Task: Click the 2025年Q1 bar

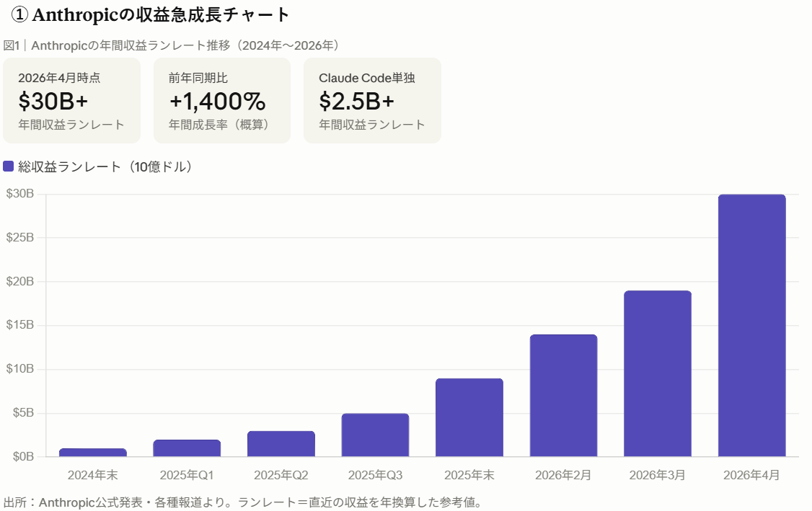Action: (x=187, y=448)
